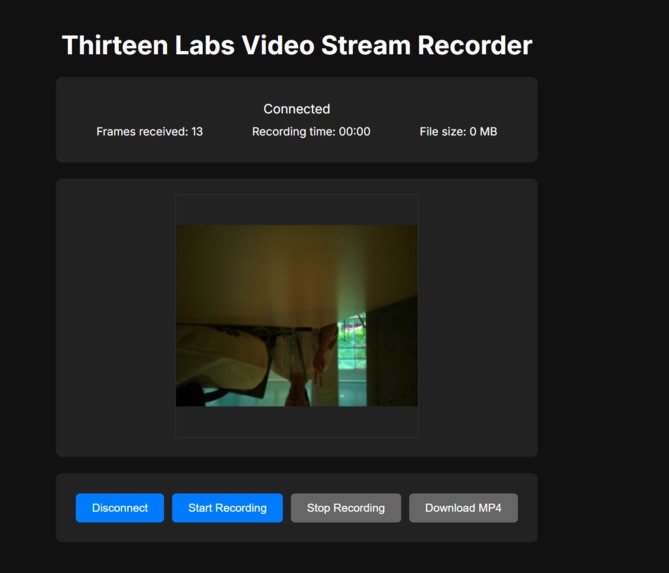Click 'Frames received: 13' counter

150,131
